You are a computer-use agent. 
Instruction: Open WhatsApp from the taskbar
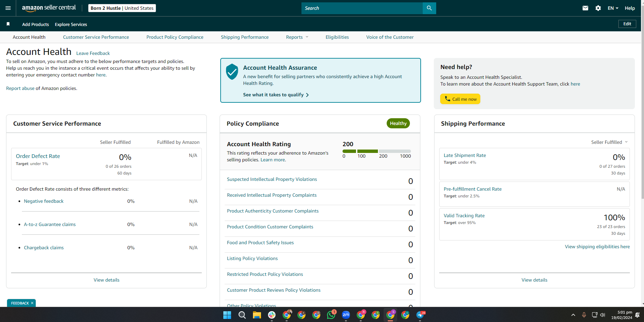(x=331, y=315)
